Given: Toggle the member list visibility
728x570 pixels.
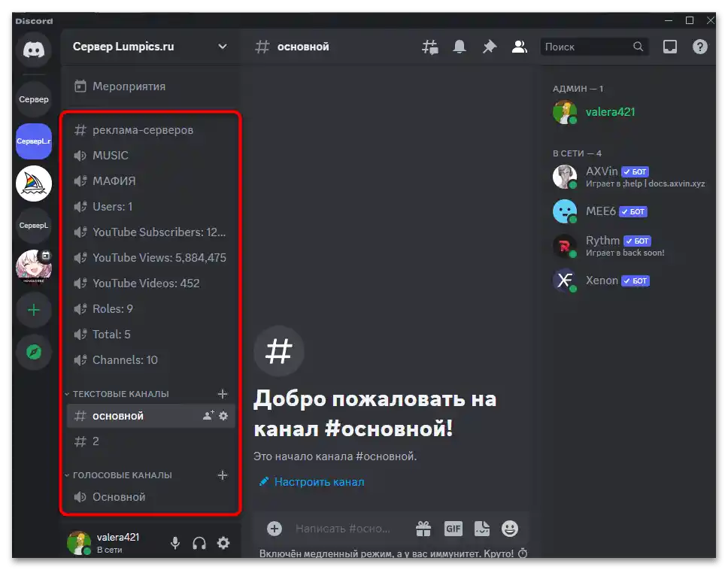Looking at the screenshot, I should coord(520,47).
